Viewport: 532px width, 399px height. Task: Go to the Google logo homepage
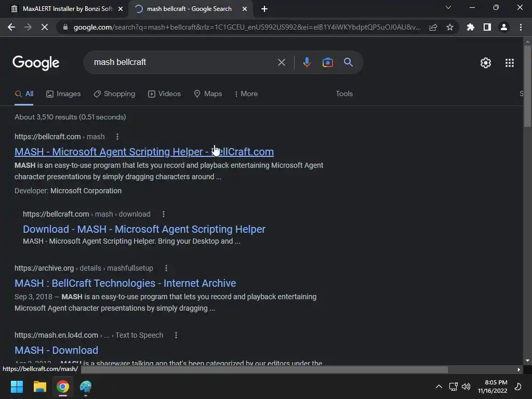pos(36,63)
